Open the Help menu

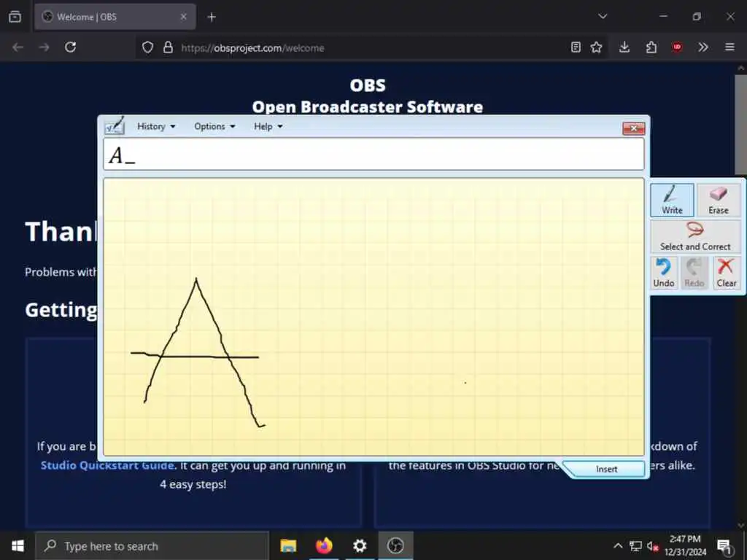coord(268,126)
